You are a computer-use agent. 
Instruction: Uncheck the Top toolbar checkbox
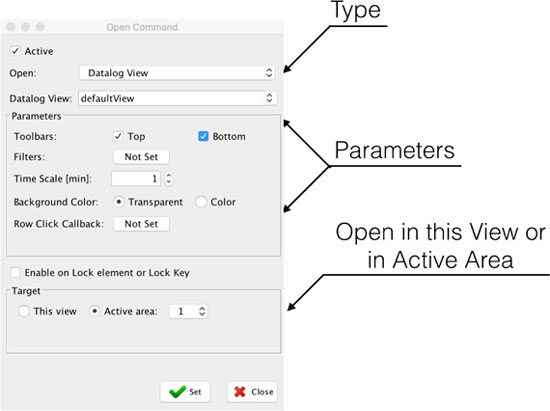pyautogui.click(x=118, y=136)
